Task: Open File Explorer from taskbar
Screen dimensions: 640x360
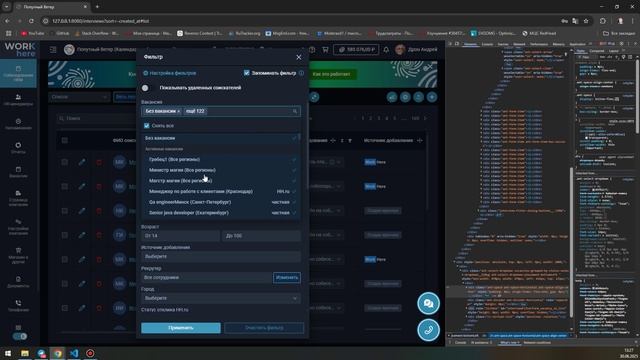Action: (25, 353)
